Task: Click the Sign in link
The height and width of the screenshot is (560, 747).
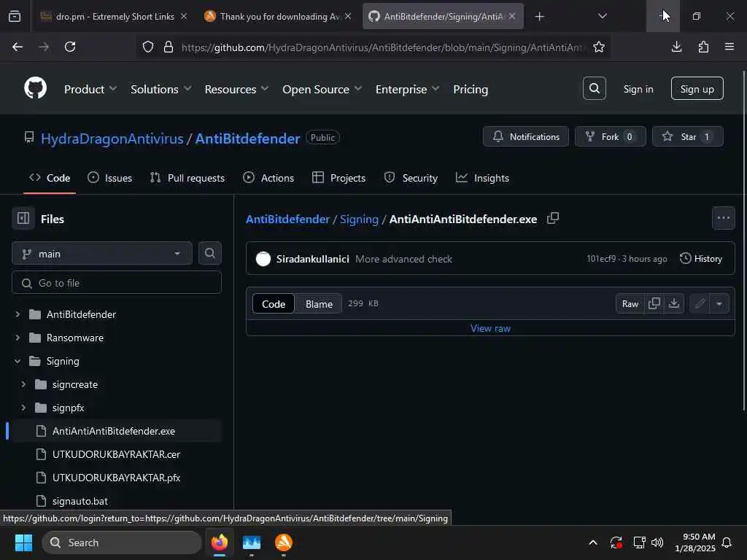Action: tap(638, 89)
